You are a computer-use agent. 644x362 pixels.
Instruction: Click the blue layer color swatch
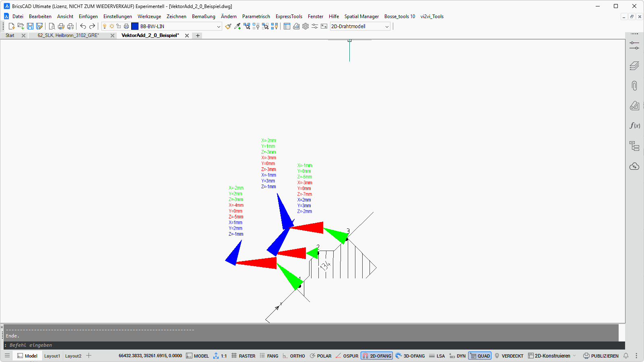[135, 26]
